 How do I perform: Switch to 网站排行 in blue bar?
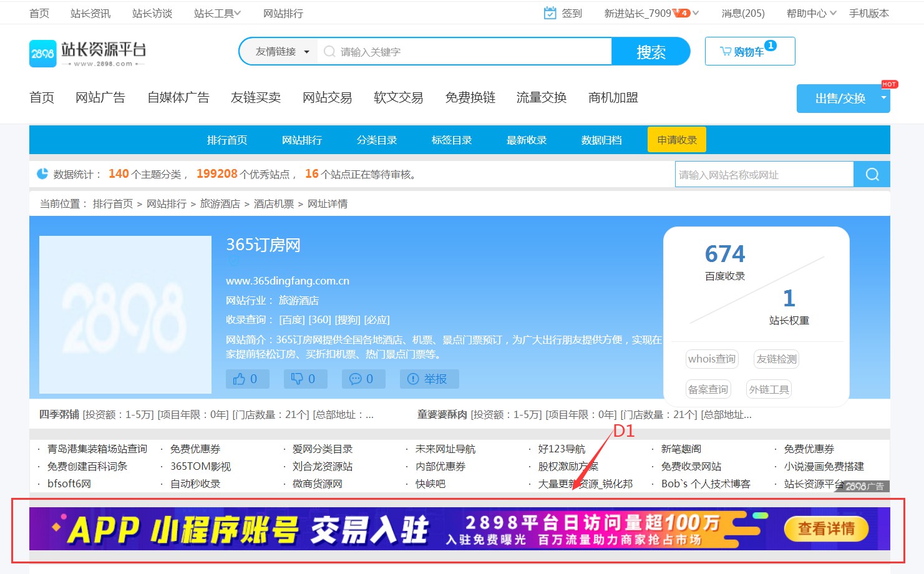[x=302, y=140]
